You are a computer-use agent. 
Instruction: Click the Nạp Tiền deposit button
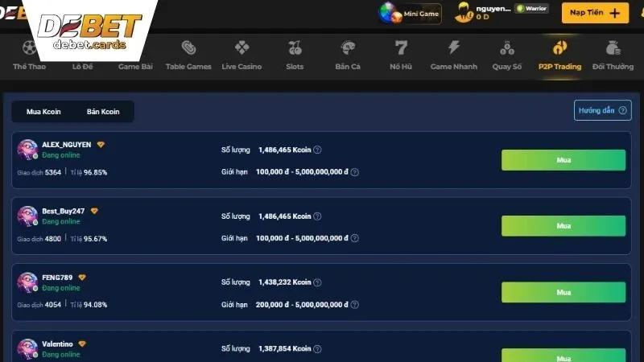595,13
